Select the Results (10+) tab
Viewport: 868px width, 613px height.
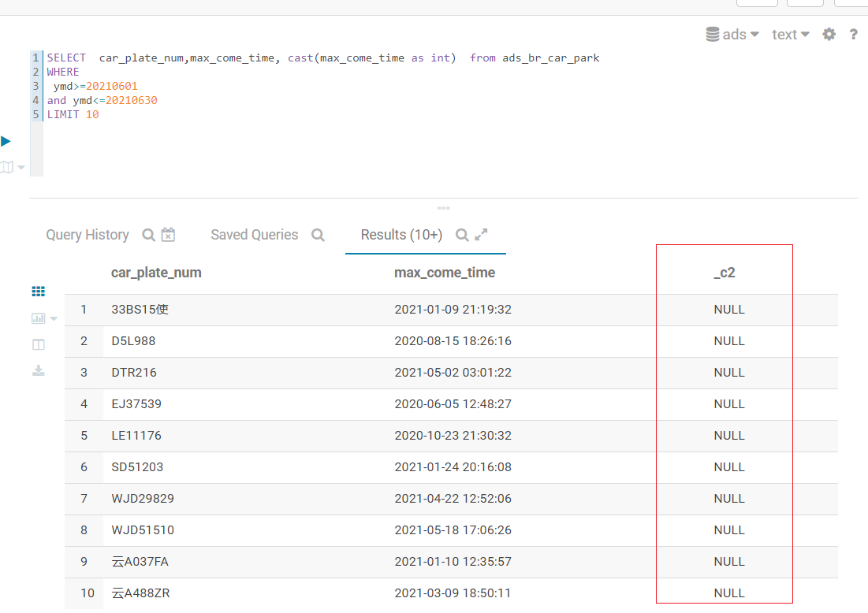(401, 235)
